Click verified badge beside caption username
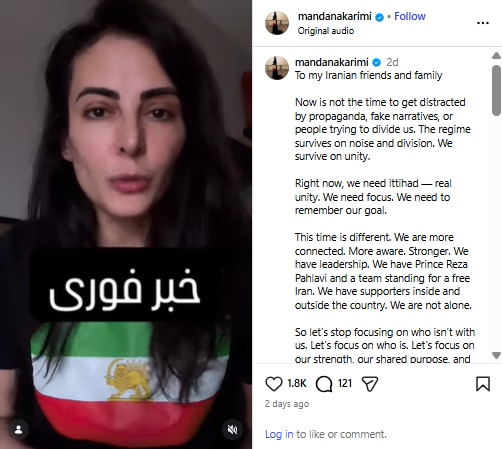 click(x=376, y=62)
